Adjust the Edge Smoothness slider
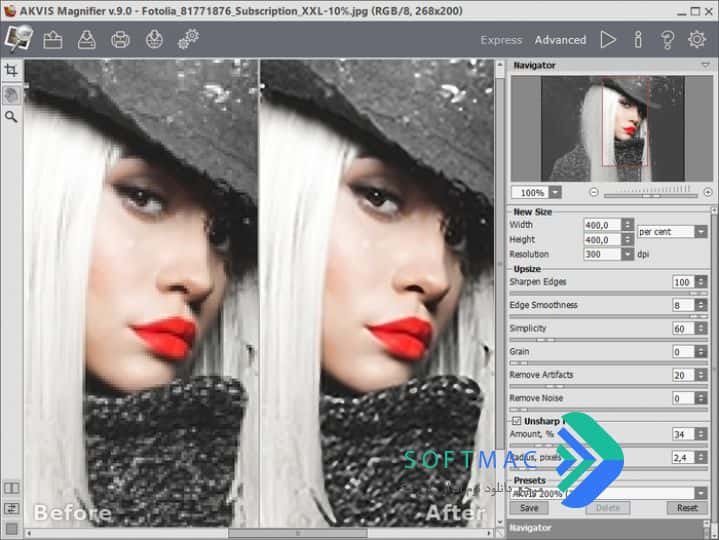Viewport: 719px width, 540px height. point(608,316)
